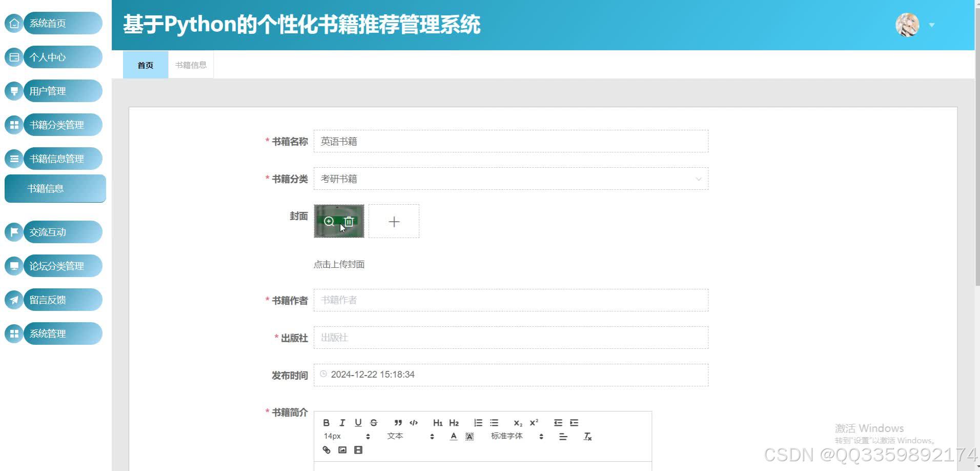The width and height of the screenshot is (980, 471).
Task: Open the user avatar dropdown menu
Action: pos(907,24)
